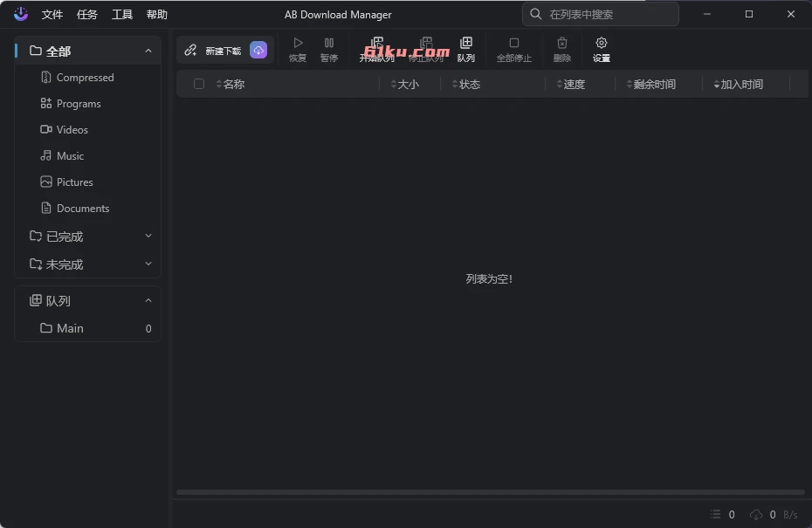Click the search magnifier icon
The height and width of the screenshot is (528, 812).
[x=536, y=14]
